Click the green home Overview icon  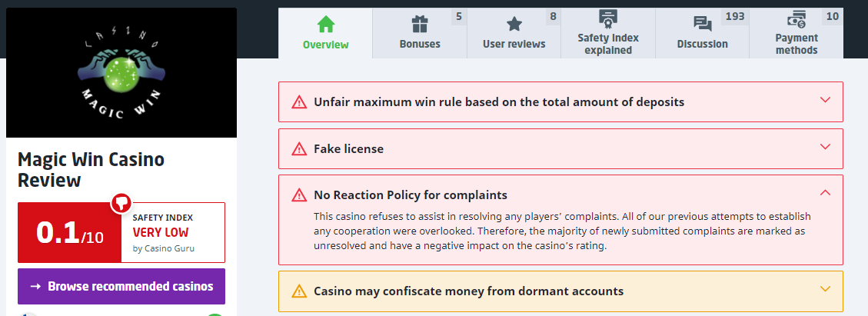click(x=326, y=24)
